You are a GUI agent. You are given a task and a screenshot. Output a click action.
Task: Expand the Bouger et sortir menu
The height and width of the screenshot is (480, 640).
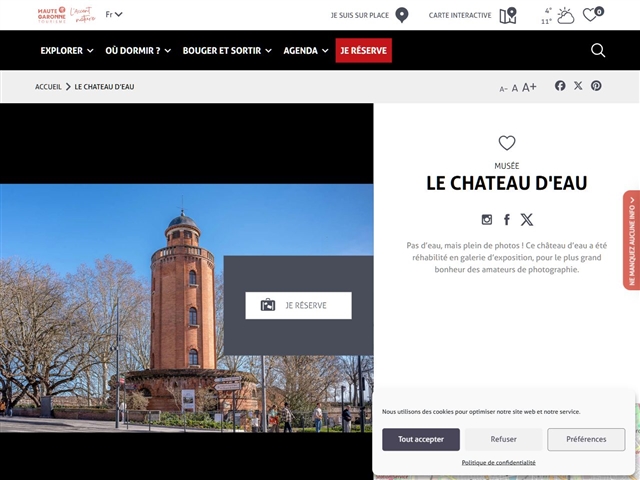point(227,51)
